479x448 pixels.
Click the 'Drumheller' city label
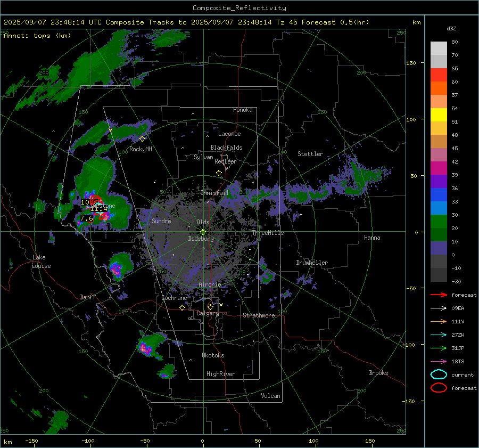click(312, 263)
